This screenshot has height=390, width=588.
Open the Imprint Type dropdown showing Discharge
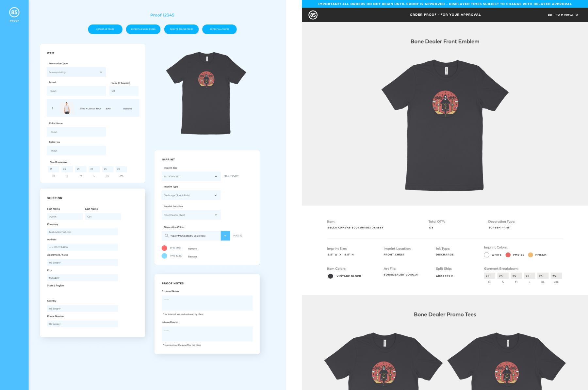[191, 195]
